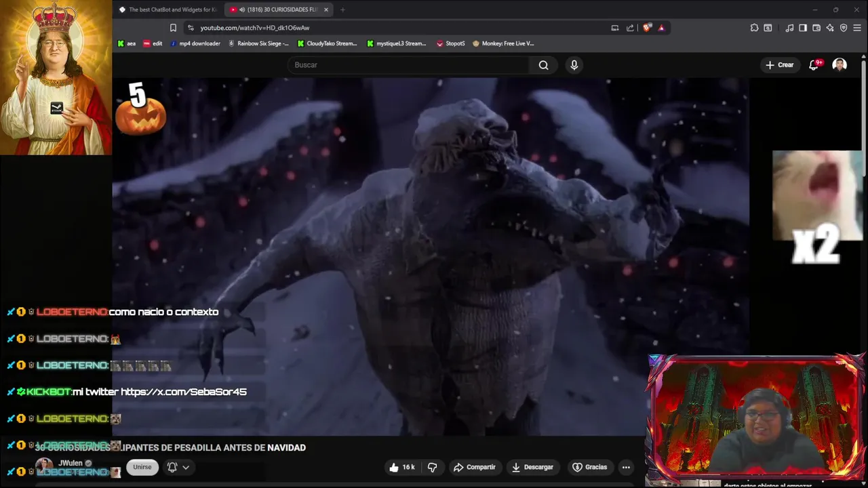Open the JWulen channel name link
This screenshot has width=868, height=488.
[71, 463]
